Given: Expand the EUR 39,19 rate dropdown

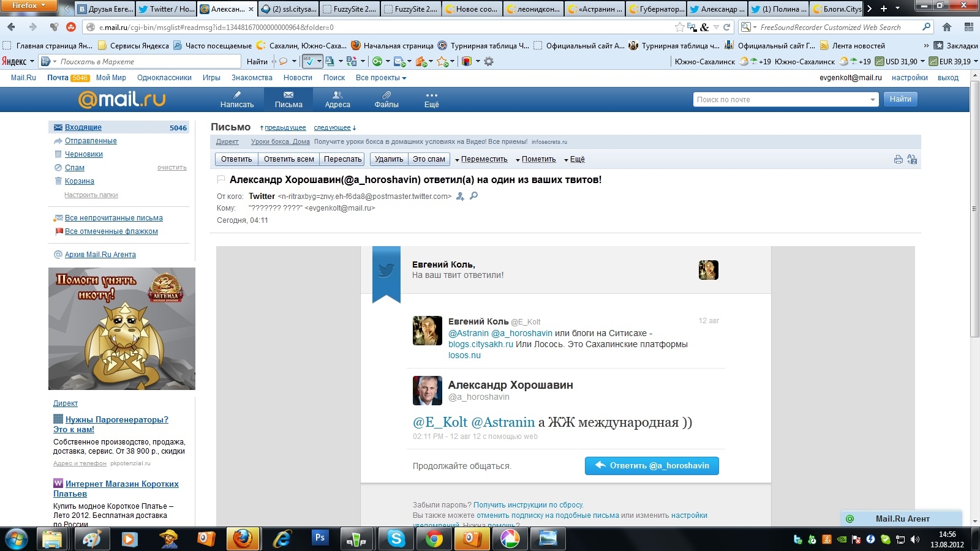Looking at the screenshot, I should (x=976, y=61).
